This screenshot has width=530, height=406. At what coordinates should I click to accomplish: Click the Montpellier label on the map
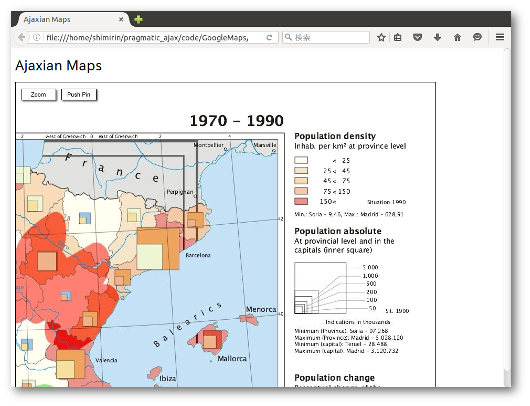point(209,145)
